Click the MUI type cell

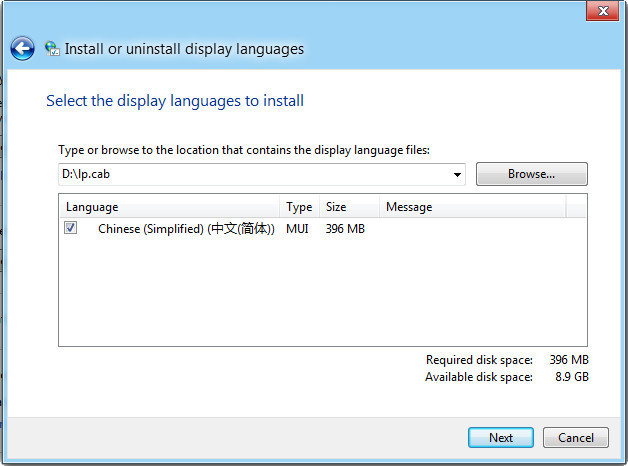tap(297, 229)
